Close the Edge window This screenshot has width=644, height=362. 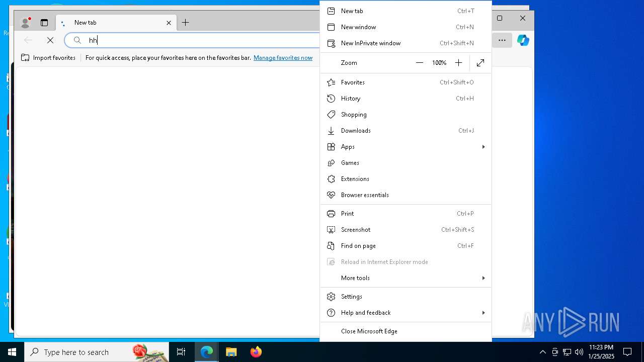(523, 18)
